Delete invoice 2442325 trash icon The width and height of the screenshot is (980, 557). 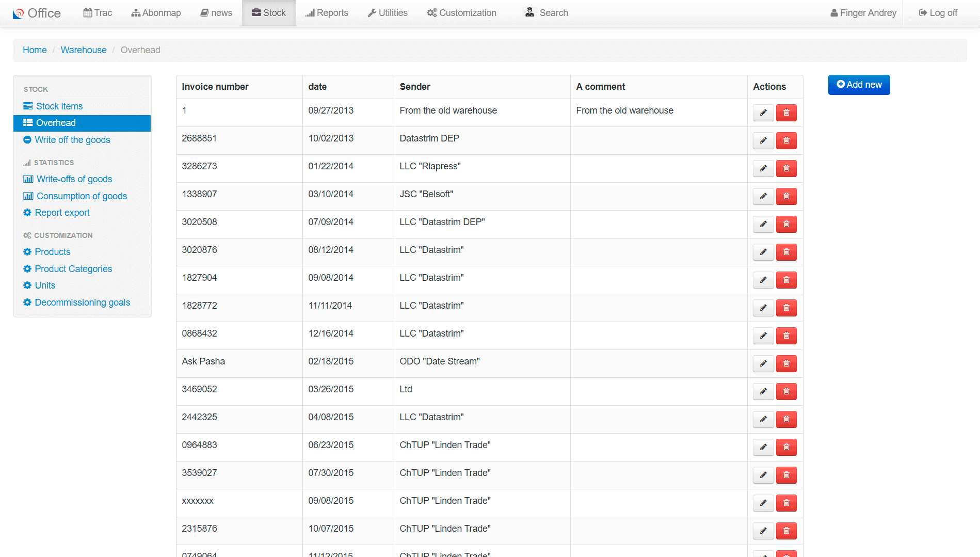point(786,419)
